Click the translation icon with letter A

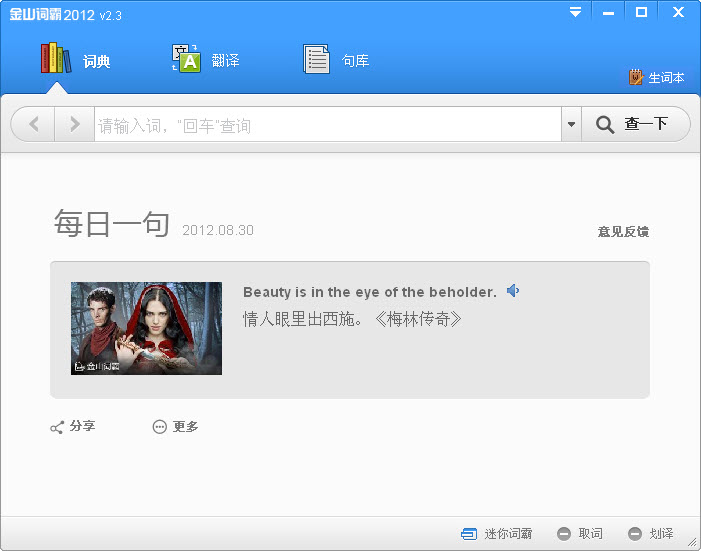point(186,58)
